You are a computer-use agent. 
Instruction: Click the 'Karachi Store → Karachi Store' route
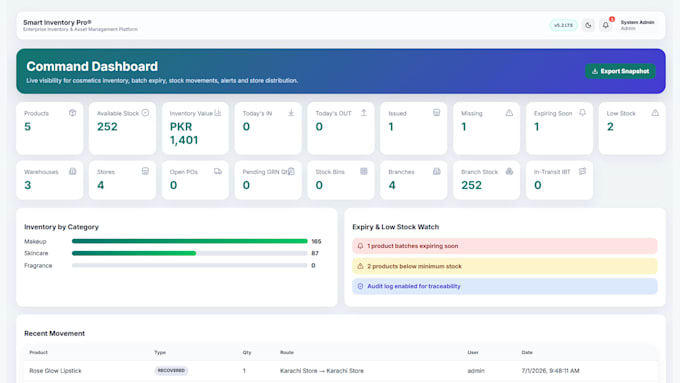tap(322, 371)
